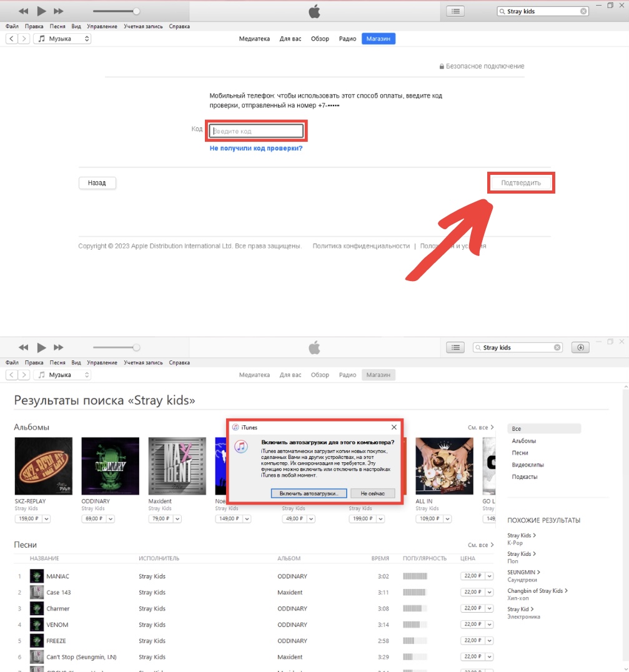The width and height of the screenshot is (629, 672).
Task: Clear search text in search results window
Action: coord(557,348)
